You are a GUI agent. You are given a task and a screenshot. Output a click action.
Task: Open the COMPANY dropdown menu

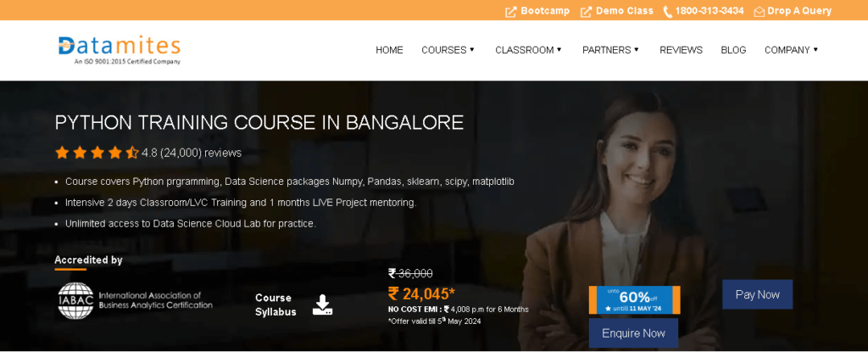[791, 50]
